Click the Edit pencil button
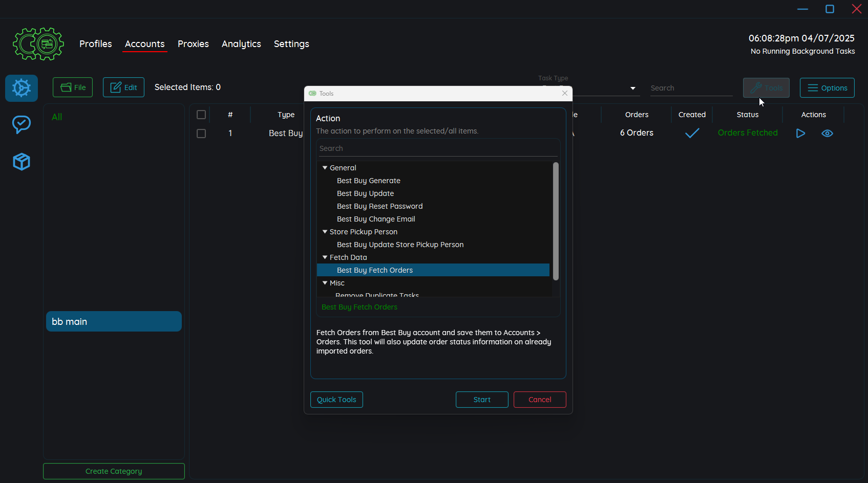This screenshot has height=483, width=868. click(x=123, y=87)
